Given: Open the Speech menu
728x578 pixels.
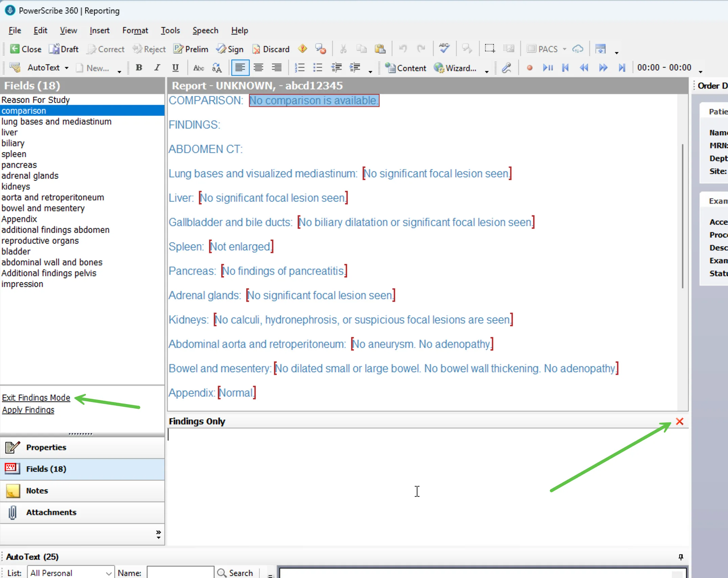Looking at the screenshot, I should point(205,30).
